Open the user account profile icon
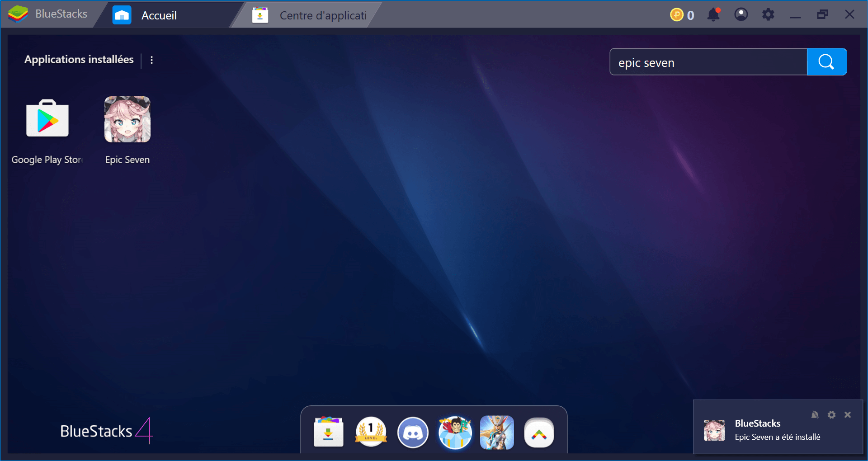Screen dimensions: 868x461 pos(741,14)
